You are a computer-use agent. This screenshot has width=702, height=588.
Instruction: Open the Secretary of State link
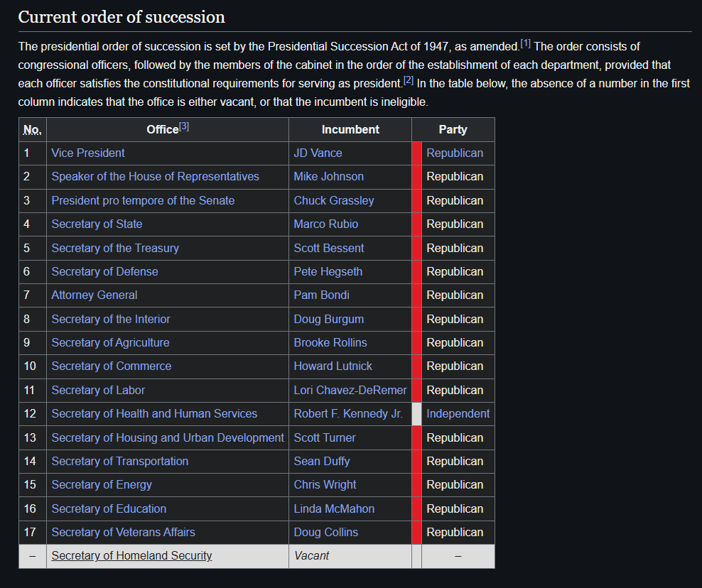coord(97,224)
